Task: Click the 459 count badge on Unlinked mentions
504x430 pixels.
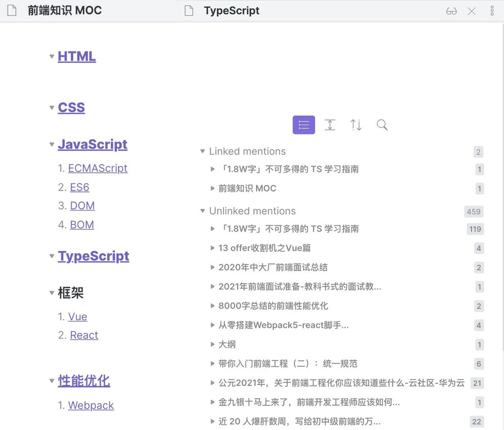Action: pyautogui.click(x=473, y=211)
